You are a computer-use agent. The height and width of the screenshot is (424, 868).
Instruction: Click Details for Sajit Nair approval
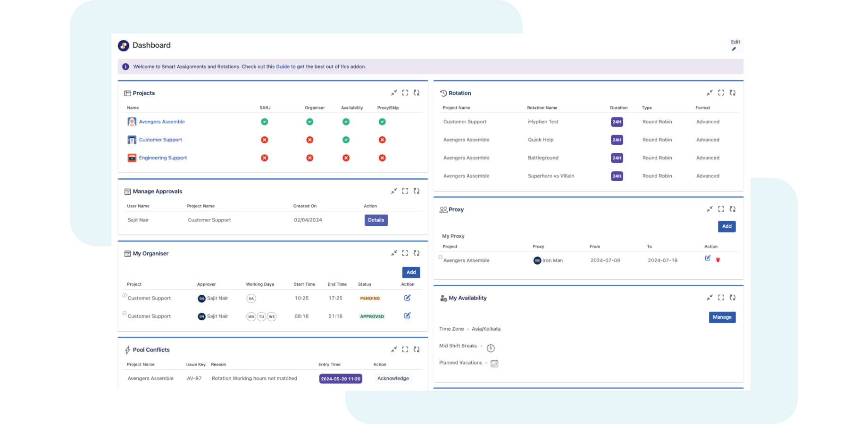376,220
